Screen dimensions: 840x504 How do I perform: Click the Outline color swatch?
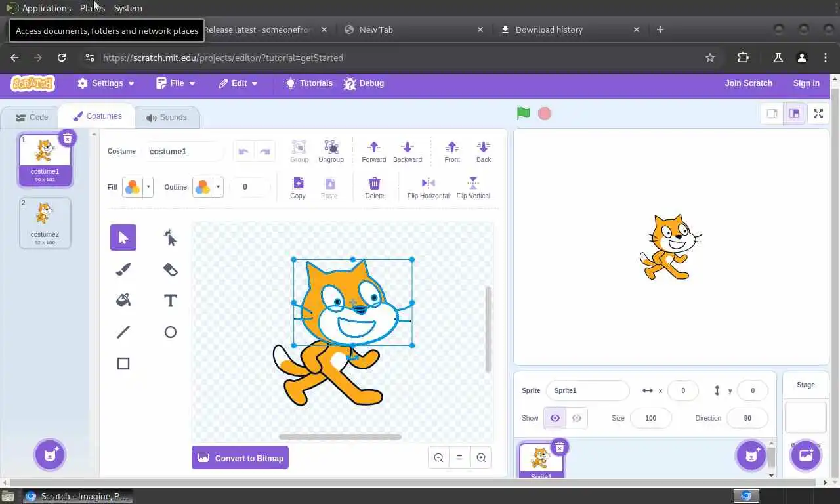[203, 187]
